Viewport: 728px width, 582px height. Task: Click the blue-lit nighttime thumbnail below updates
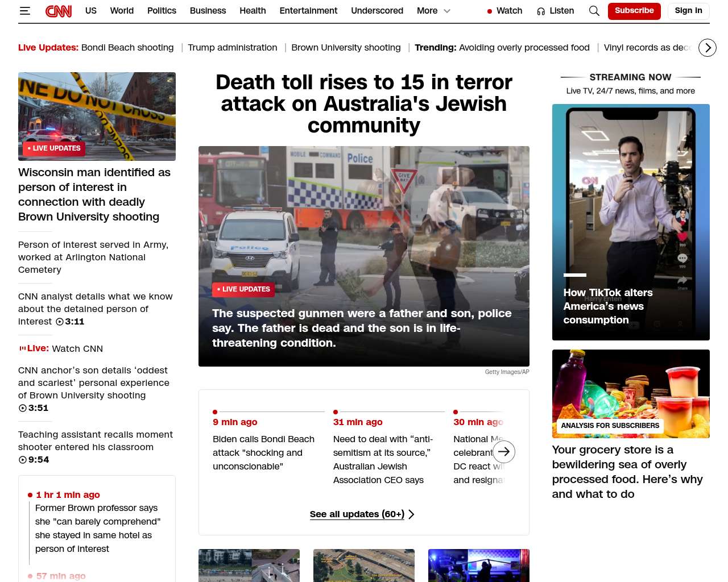click(479, 566)
